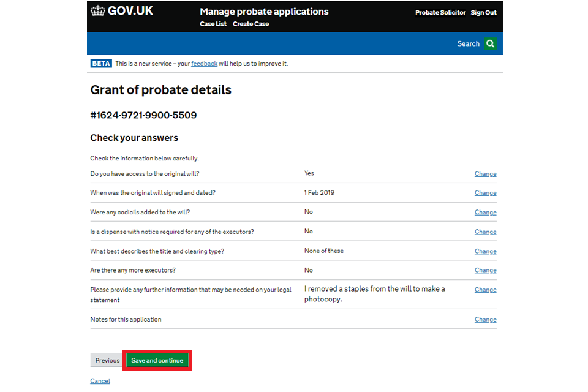Change the original will access answer

485,174
